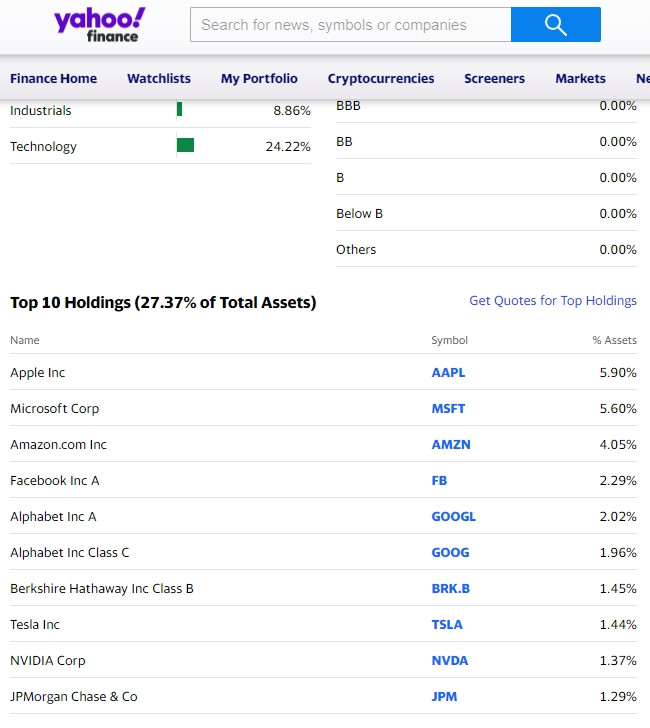Click the 5.90% assets value for Apple

618,373
